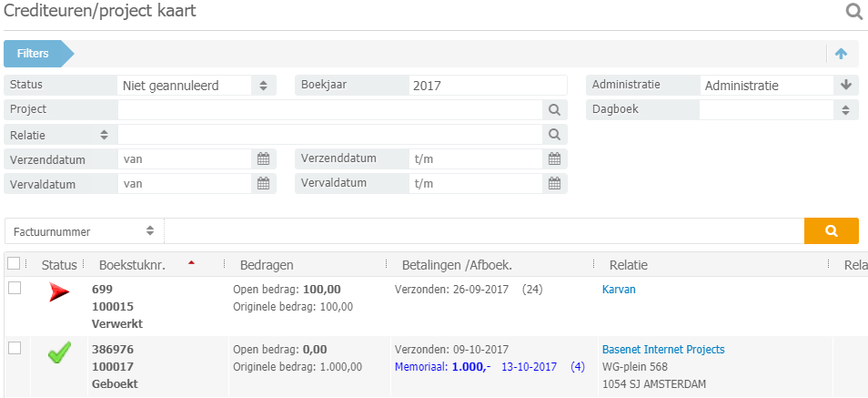
Task: Check the row checkbox for booking 386976
Action: click(14, 348)
